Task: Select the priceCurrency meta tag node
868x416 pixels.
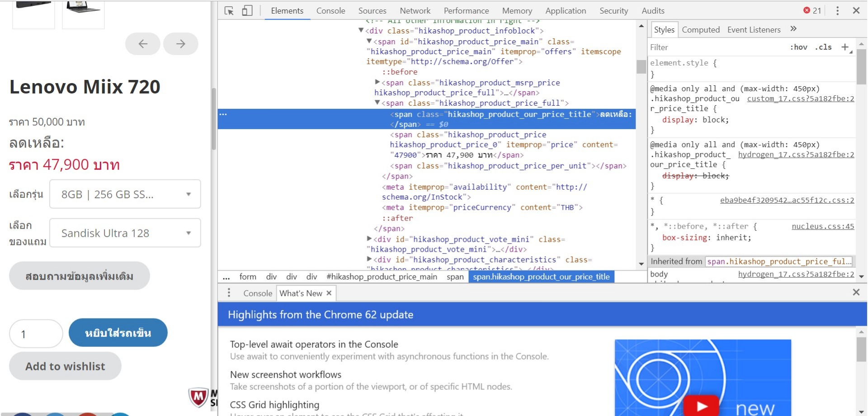Action: point(482,207)
